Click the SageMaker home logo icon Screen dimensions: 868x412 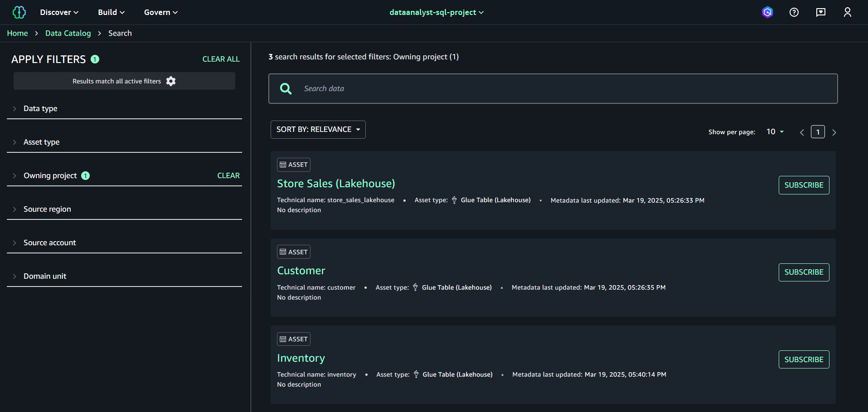(x=19, y=12)
